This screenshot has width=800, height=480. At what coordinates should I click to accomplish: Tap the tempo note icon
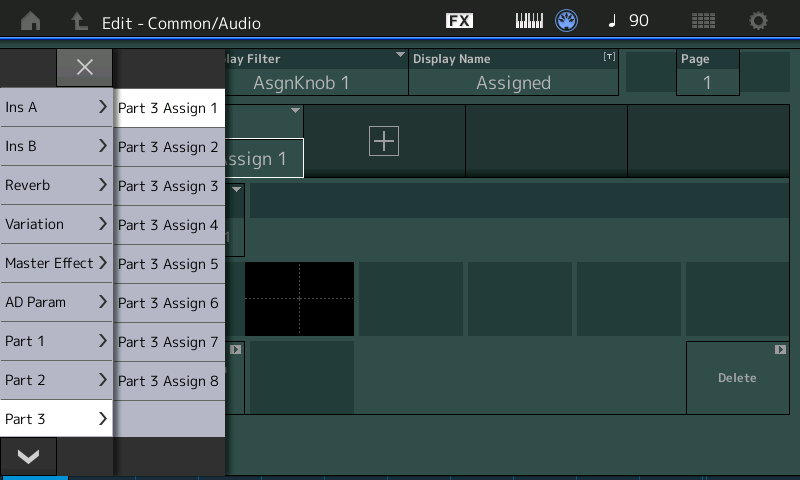[x=612, y=21]
